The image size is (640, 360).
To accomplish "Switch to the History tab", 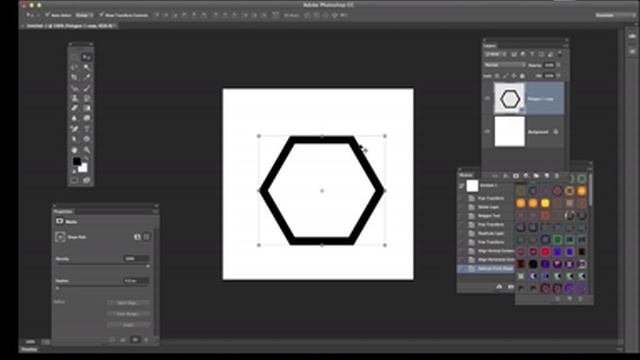I will coord(466,175).
